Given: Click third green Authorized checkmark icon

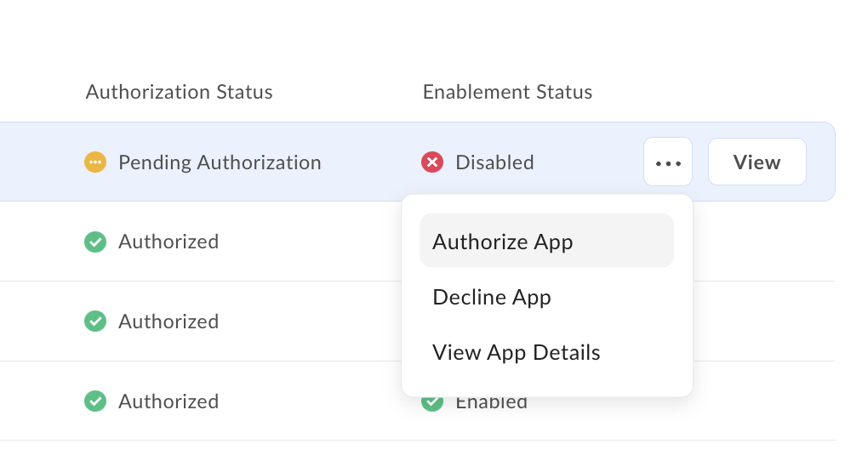Looking at the screenshot, I should (x=95, y=401).
